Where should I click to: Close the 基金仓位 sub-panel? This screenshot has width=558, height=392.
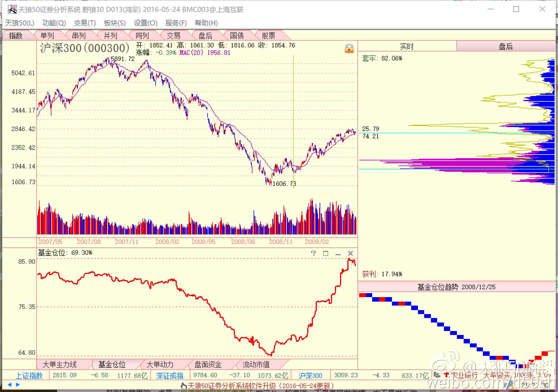pyautogui.click(x=350, y=253)
